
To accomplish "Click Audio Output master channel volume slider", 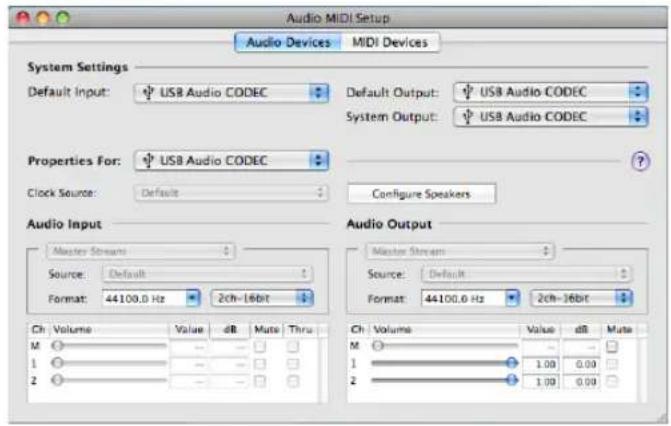I will [x=445, y=346].
